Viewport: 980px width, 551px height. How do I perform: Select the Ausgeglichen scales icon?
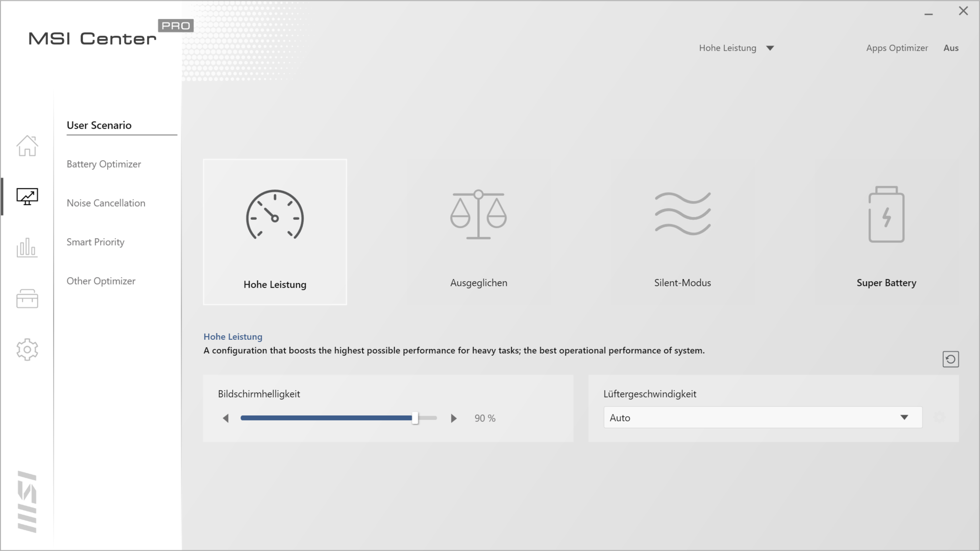point(478,215)
